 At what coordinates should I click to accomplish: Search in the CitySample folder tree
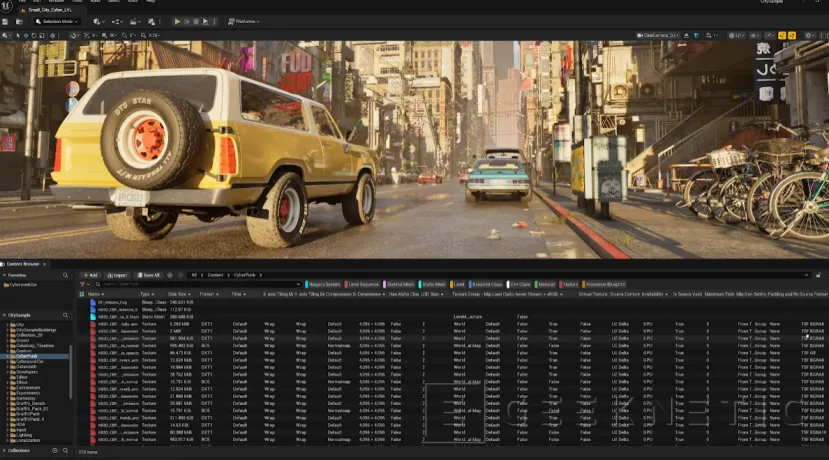(66, 316)
